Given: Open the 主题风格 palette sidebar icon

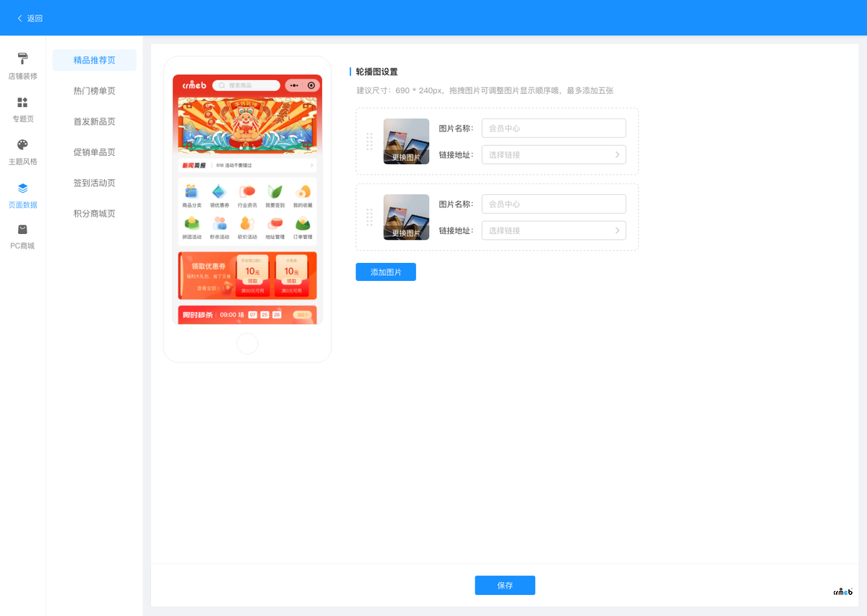Looking at the screenshot, I should pos(22,145).
